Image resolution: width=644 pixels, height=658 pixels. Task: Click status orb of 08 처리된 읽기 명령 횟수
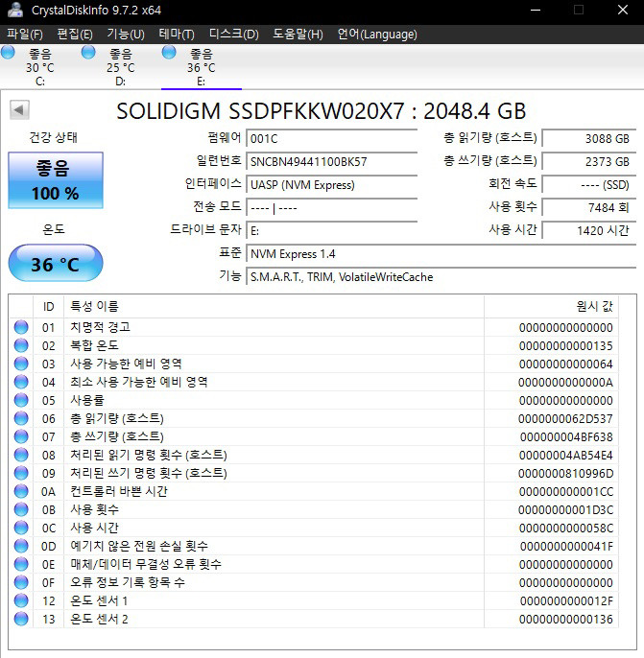click(x=21, y=455)
